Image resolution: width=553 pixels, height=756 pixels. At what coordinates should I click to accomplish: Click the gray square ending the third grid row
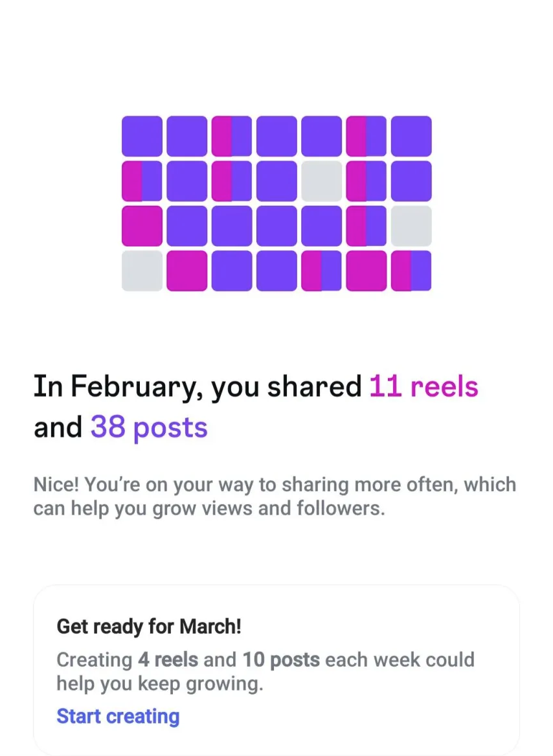(x=411, y=226)
